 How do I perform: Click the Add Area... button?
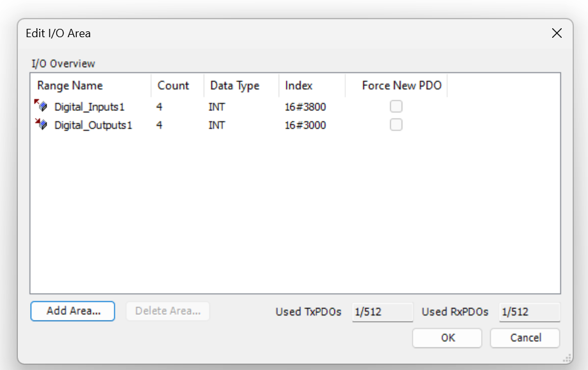[x=73, y=311]
